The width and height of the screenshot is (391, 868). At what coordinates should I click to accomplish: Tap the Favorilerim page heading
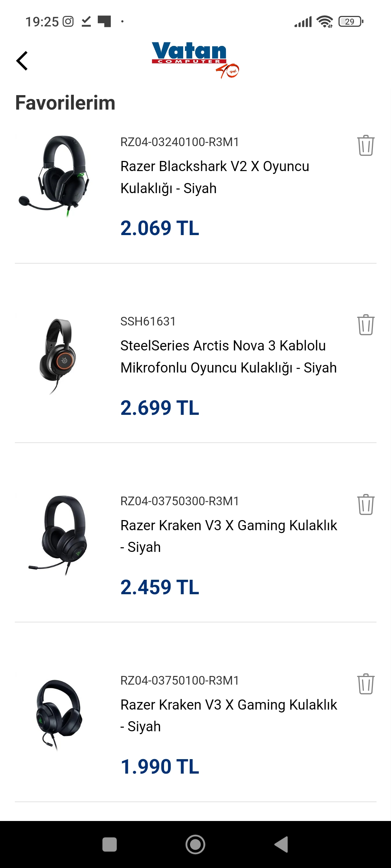coord(65,103)
